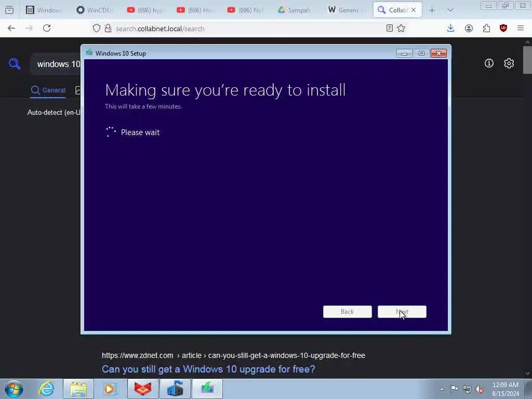This screenshot has height=399, width=532.
Task: Switch to the YouTube (696) Ho tab
Action: 195,10
